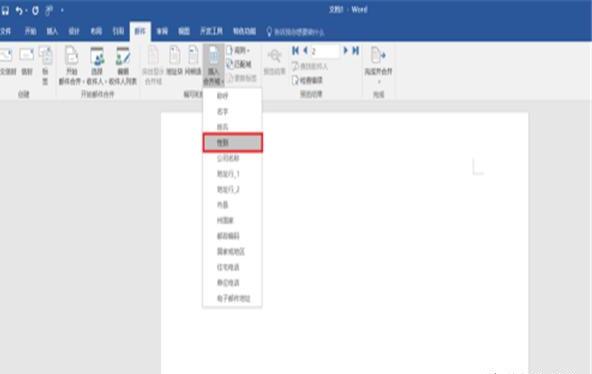Go to last record arrow icon
This screenshot has height=374, width=592.
[x=355, y=50]
